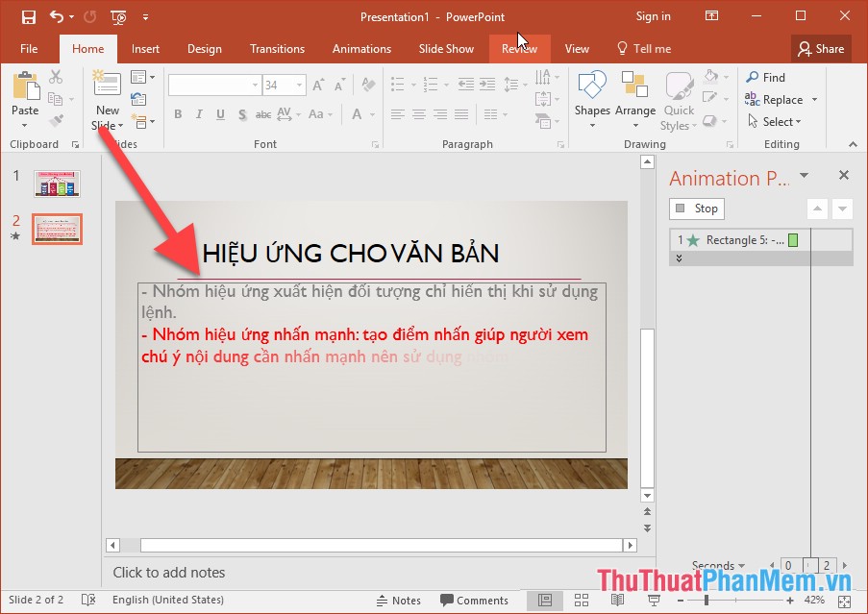Toggle italic formatting
The width and height of the screenshot is (868, 614).
point(199,113)
